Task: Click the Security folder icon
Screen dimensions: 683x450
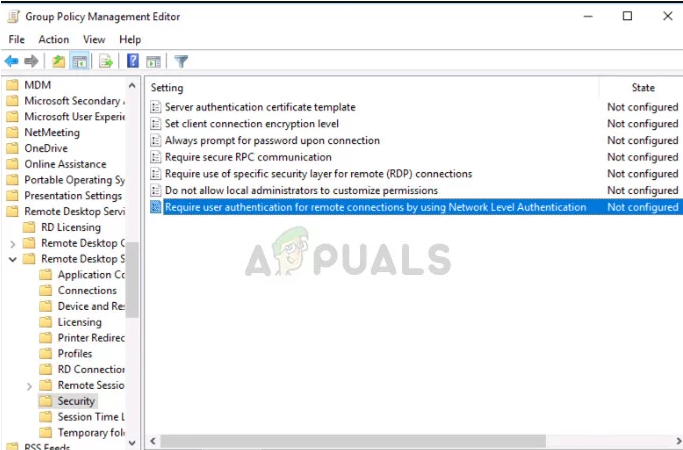Action: click(x=45, y=401)
